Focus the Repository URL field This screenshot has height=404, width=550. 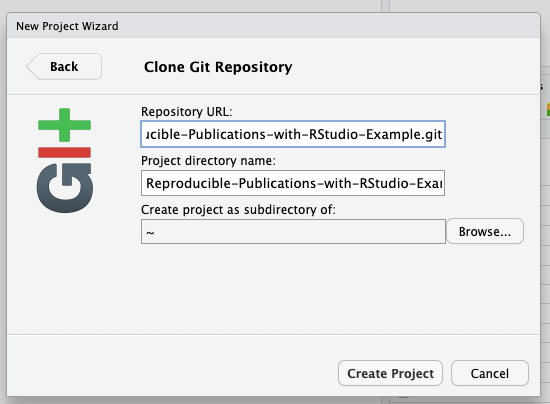[x=293, y=134]
